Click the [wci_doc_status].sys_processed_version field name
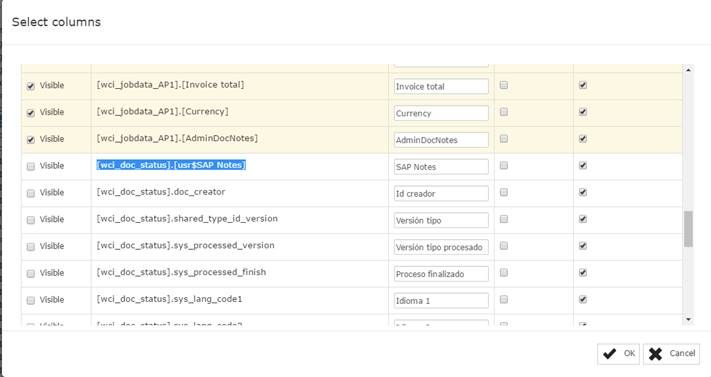711x377 pixels. (x=185, y=245)
